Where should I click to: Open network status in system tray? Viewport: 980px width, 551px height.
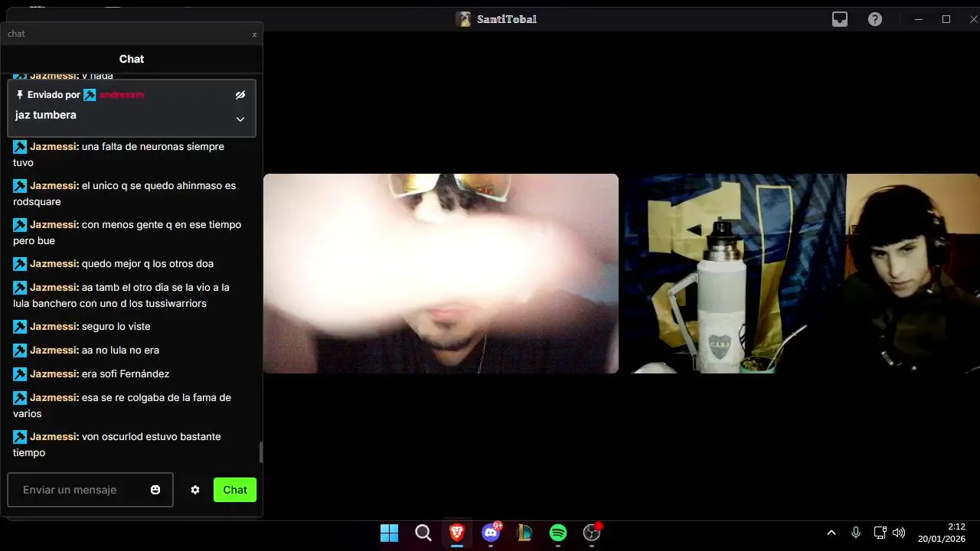880,533
